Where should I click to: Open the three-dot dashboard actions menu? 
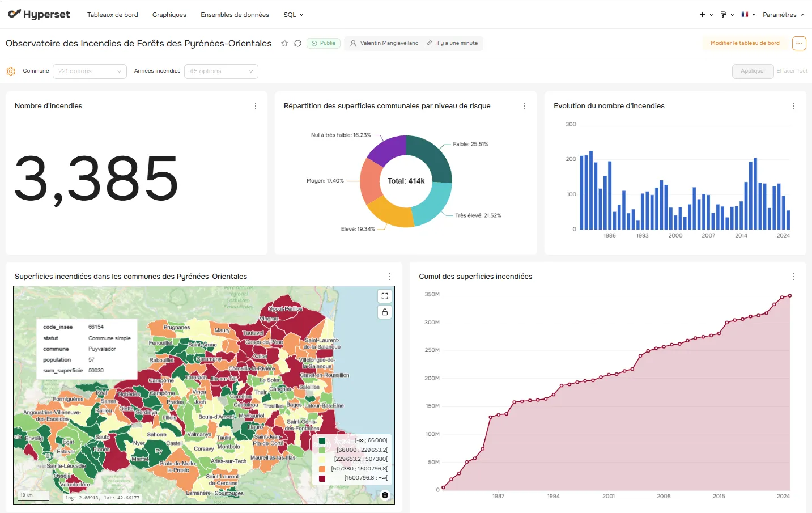(x=799, y=43)
